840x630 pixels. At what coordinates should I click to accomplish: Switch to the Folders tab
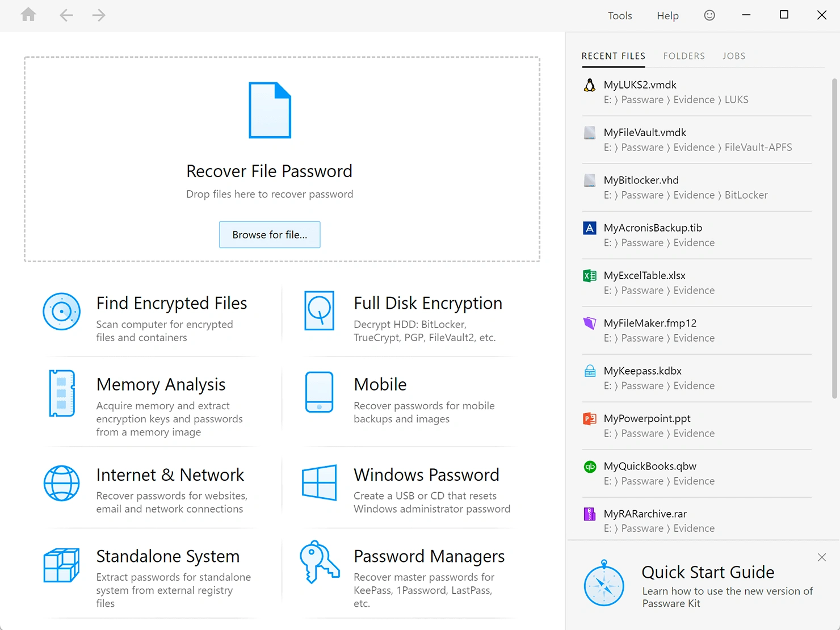click(684, 56)
